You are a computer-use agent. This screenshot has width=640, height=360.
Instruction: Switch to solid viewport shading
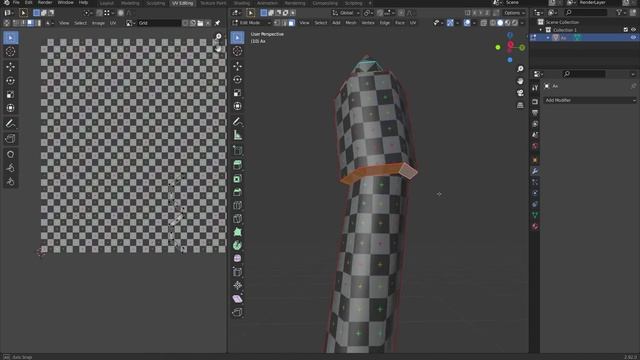pos(500,23)
